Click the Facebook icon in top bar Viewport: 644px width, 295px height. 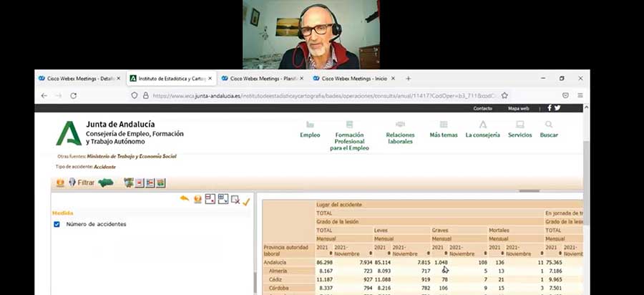click(x=550, y=108)
